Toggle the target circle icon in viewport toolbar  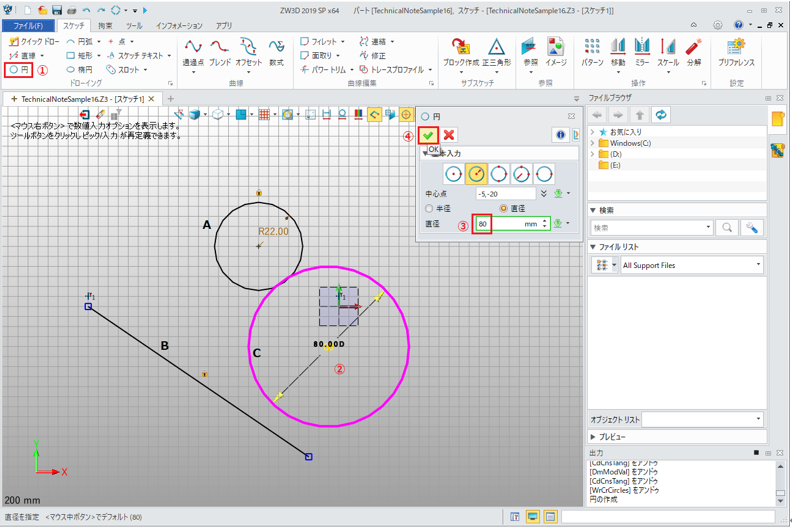pyautogui.click(x=406, y=115)
